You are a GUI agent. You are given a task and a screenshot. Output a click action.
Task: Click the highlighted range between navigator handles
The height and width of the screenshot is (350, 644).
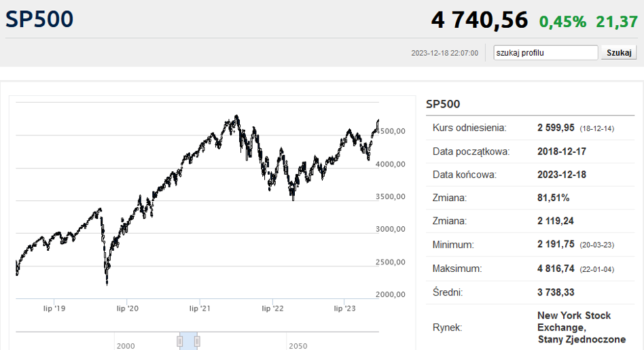(188, 341)
